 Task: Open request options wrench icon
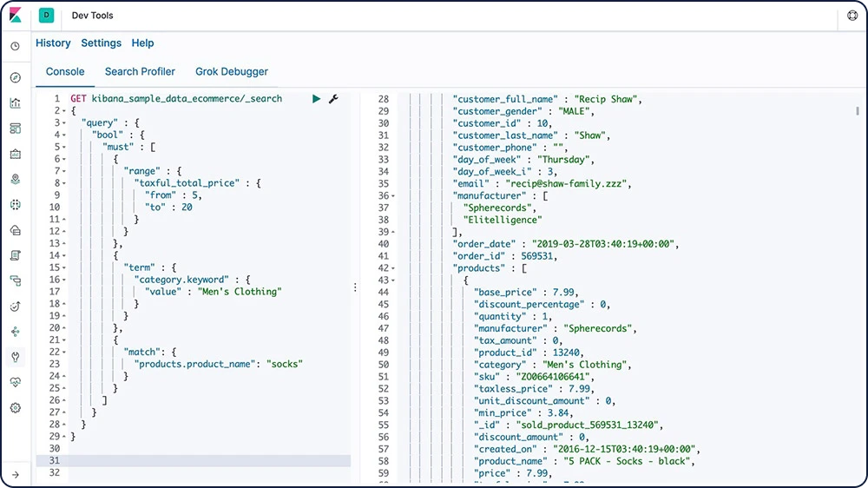[x=333, y=99]
